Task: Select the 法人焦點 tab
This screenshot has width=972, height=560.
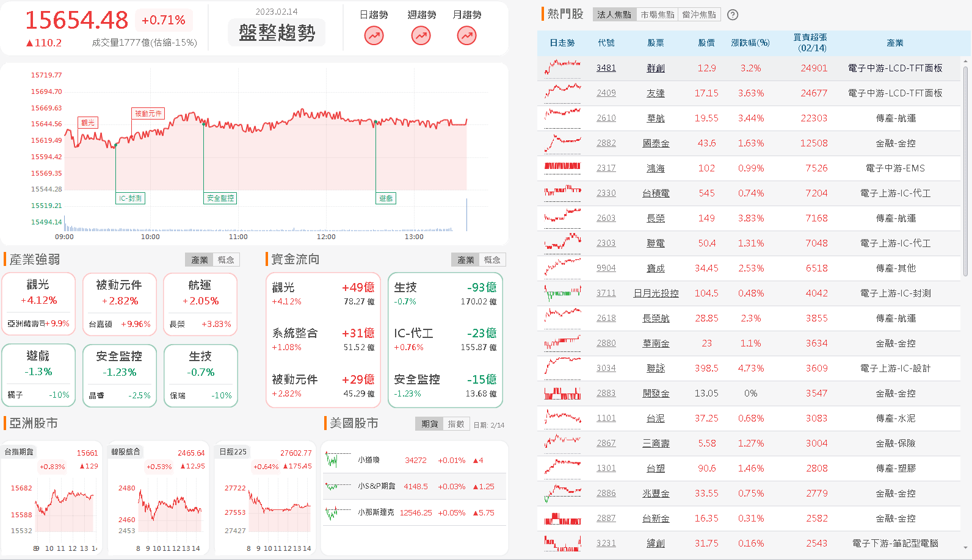Action: coord(614,15)
